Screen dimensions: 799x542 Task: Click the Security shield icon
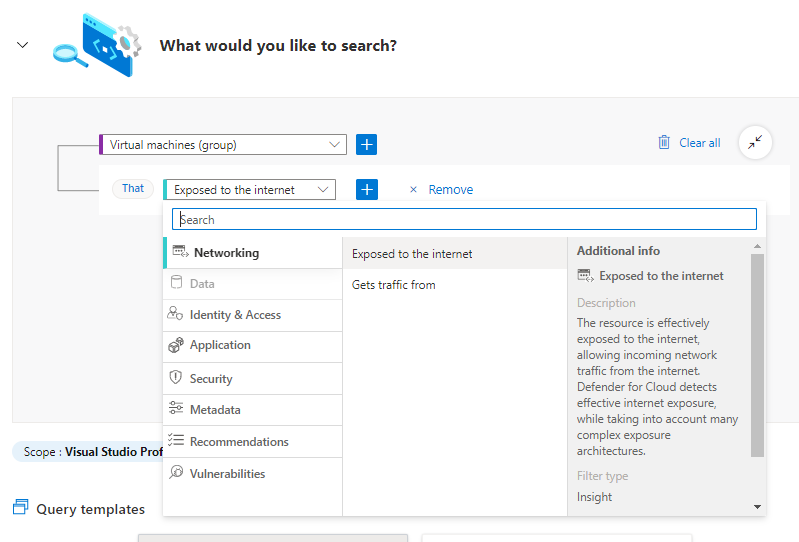[x=176, y=379]
